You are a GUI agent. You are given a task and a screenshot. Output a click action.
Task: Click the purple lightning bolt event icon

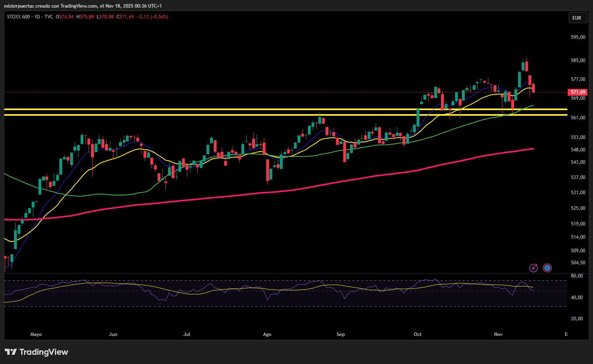click(533, 268)
